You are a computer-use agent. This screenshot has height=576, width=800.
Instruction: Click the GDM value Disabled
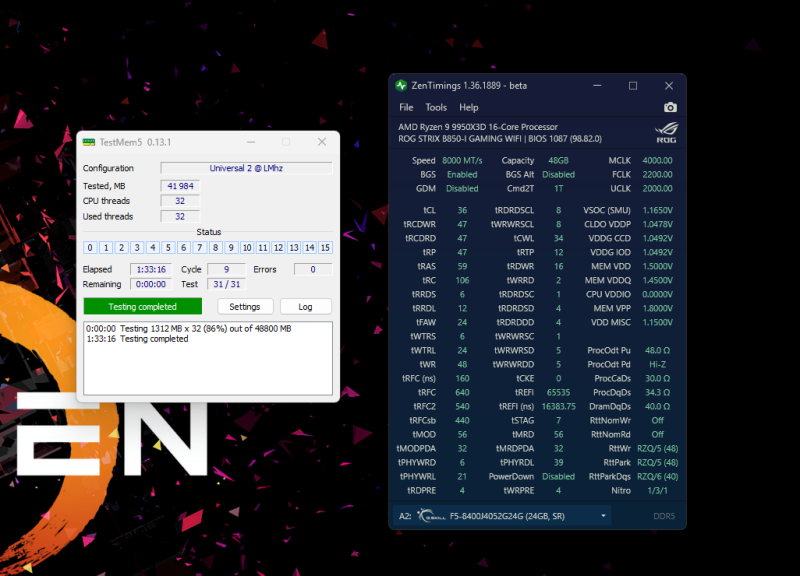(462, 188)
